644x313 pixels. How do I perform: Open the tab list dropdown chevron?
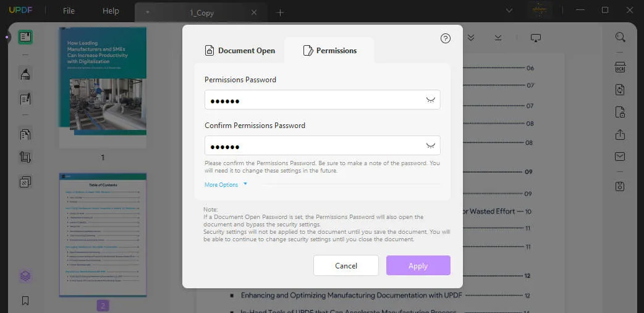point(509,11)
